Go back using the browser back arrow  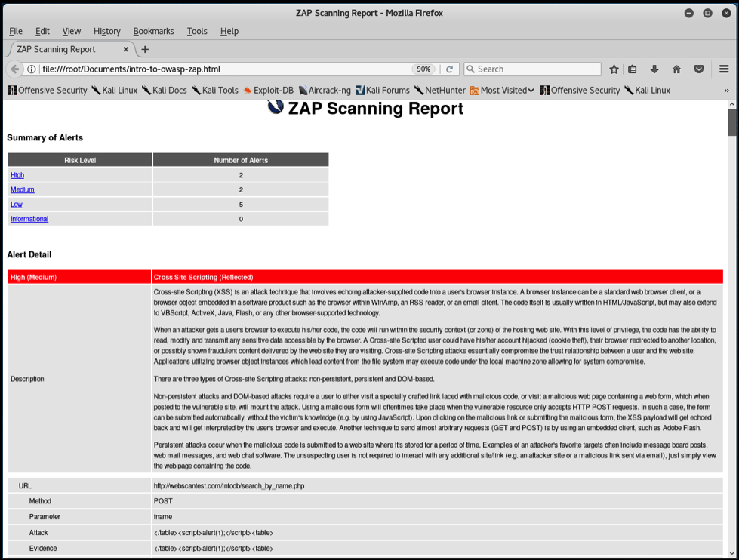coord(14,69)
